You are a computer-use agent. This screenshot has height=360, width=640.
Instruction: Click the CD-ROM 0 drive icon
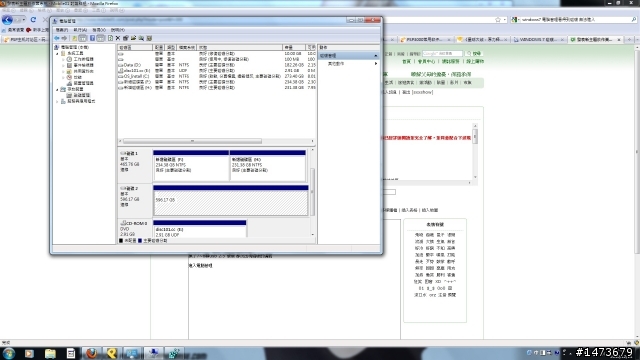tap(123, 223)
